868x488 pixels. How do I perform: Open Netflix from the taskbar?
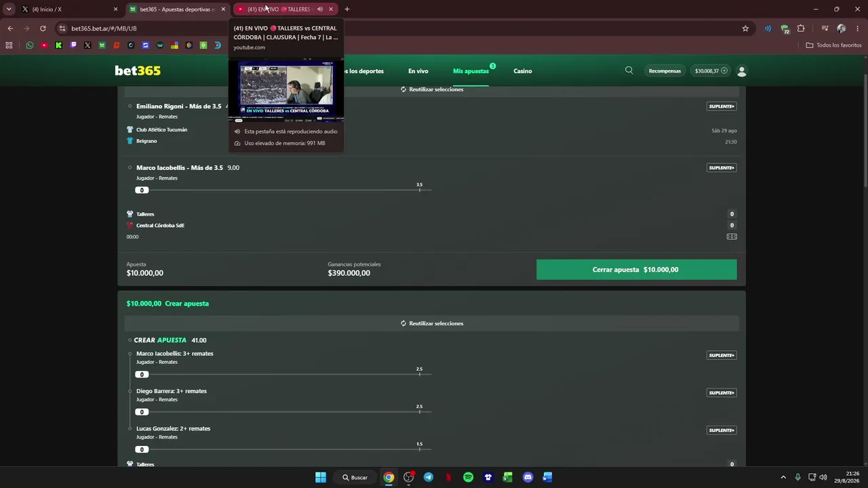[448, 477]
